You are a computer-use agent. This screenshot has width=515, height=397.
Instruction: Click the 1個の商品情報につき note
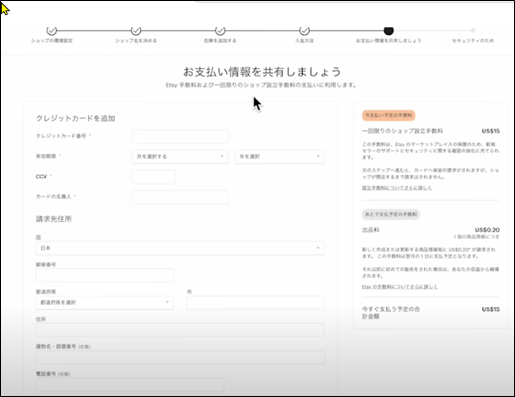pyautogui.click(x=476, y=237)
